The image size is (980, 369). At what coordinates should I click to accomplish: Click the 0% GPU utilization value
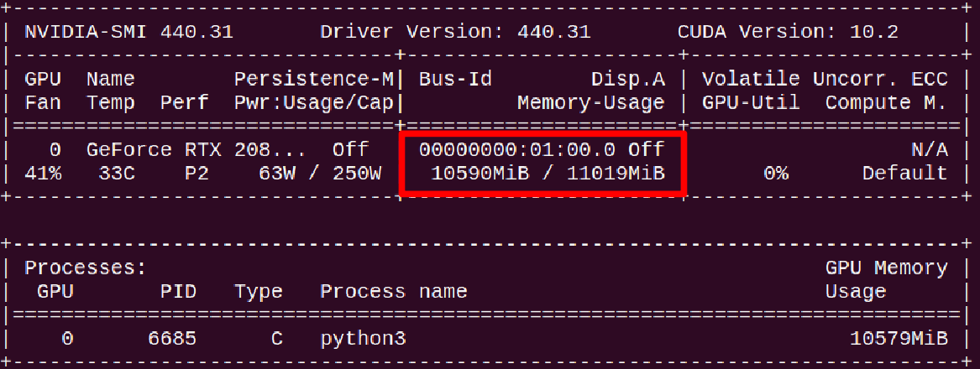775,174
